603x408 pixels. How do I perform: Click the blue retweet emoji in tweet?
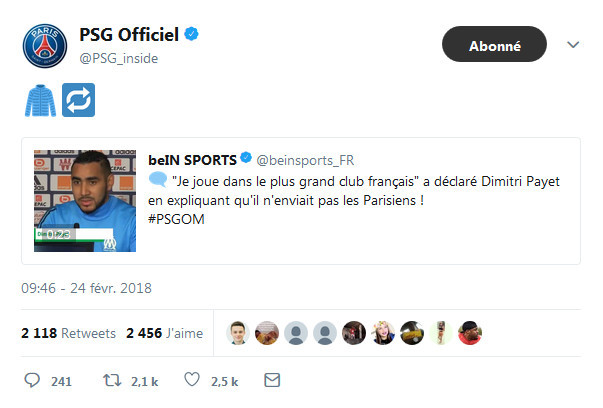tap(77, 100)
